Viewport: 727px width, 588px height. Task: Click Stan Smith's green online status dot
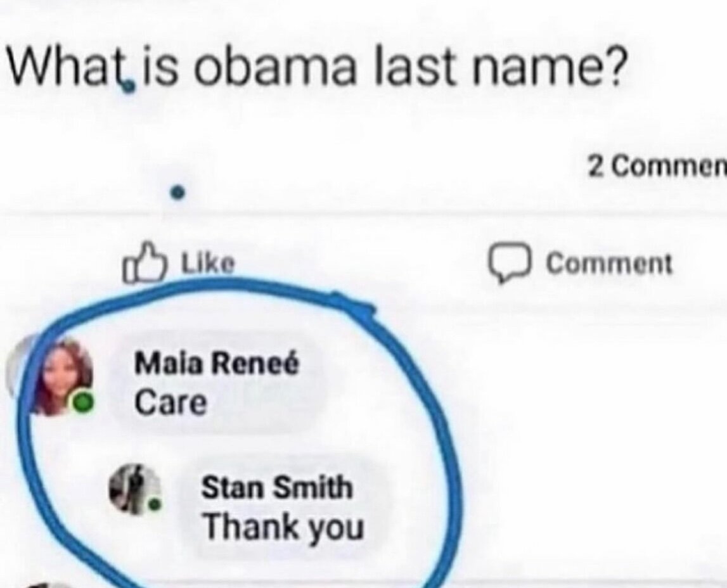coord(154,505)
